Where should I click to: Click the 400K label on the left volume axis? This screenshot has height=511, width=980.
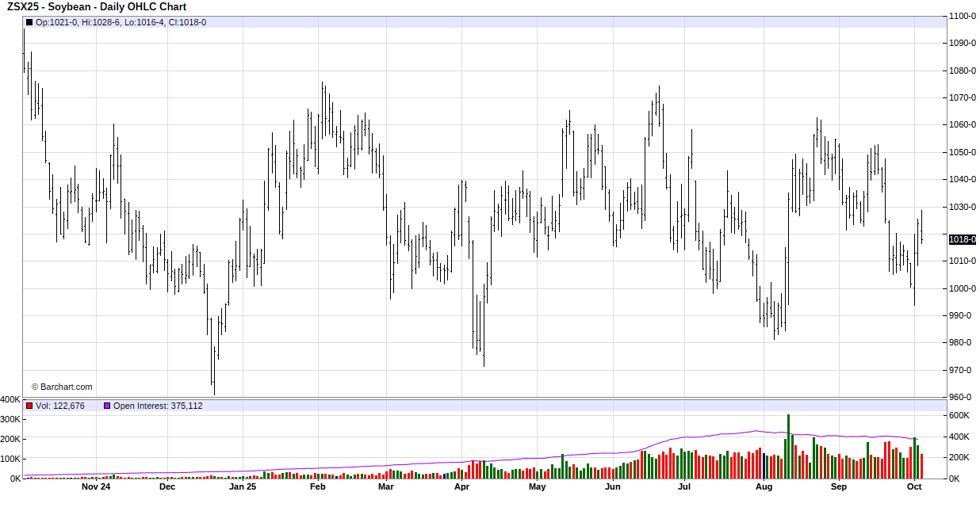[x=11, y=399]
